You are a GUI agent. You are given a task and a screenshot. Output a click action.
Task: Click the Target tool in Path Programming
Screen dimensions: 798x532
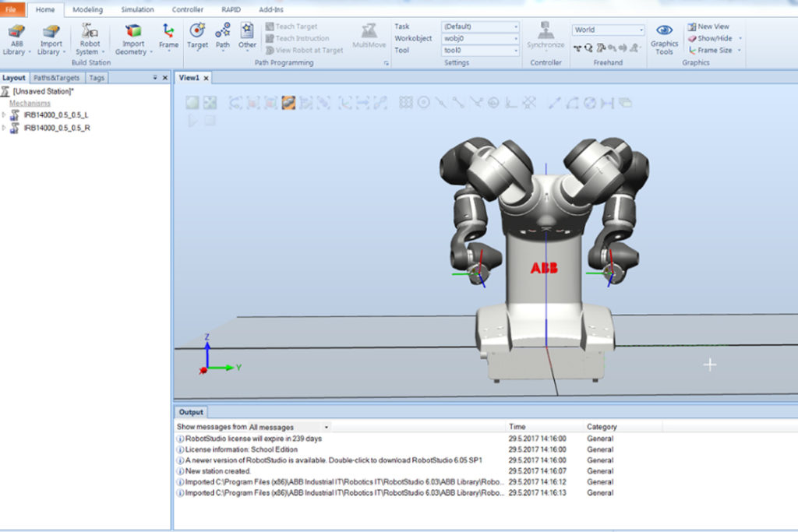click(x=197, y=36)
